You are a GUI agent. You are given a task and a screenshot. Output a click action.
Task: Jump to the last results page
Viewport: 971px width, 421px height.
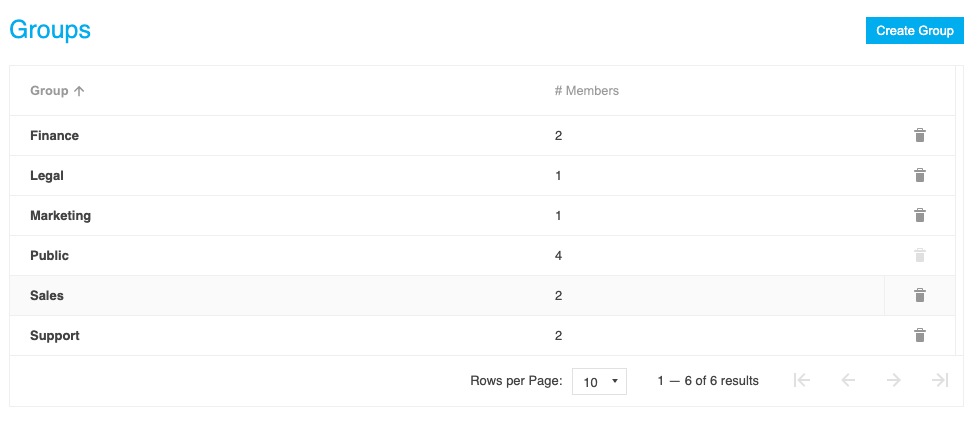coord(939,380)
